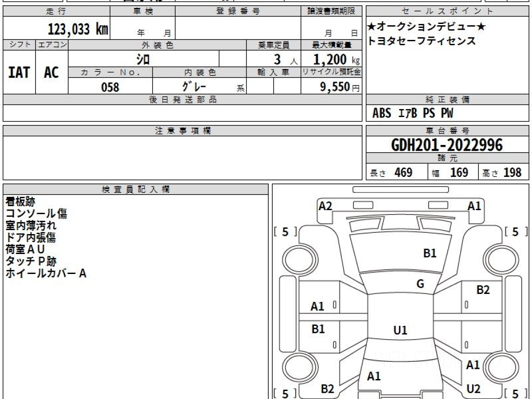
Task: Select the length value 長さ 469
Action: point(391,172)
